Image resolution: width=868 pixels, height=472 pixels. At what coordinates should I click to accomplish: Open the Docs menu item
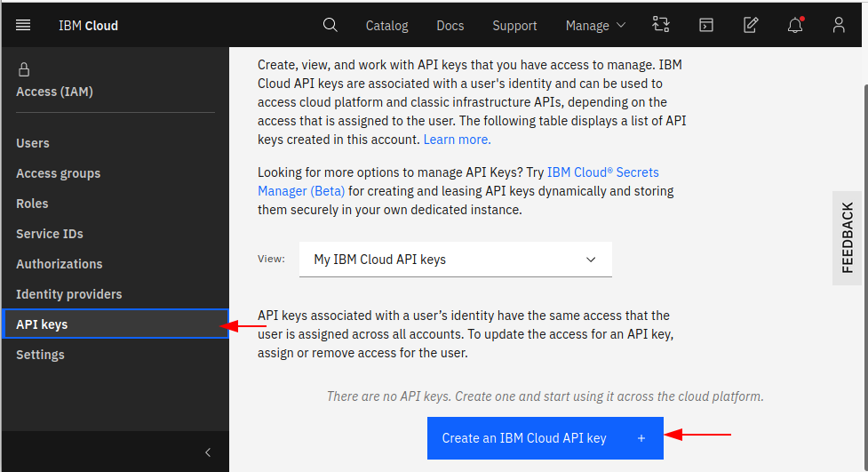[450, 26]
